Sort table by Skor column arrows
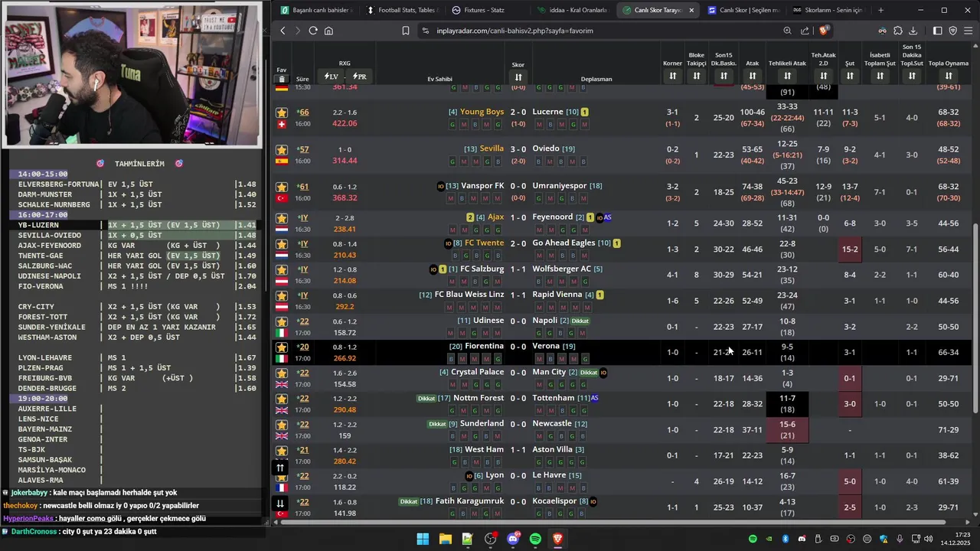Viewport: 980px width, 551px height. [x=518, y=77]
